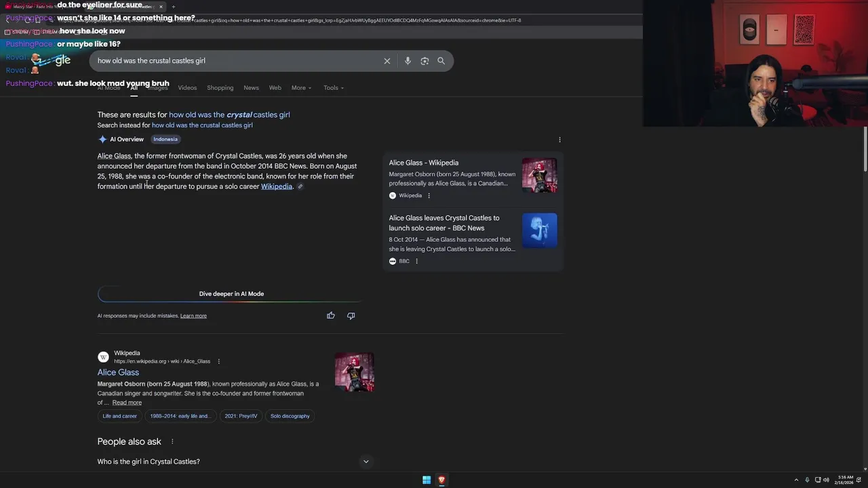The height and width of the screenshot is (488, 868).
Task: Click the link chip icon after Wikipedia citation
Action: (300, 186)
